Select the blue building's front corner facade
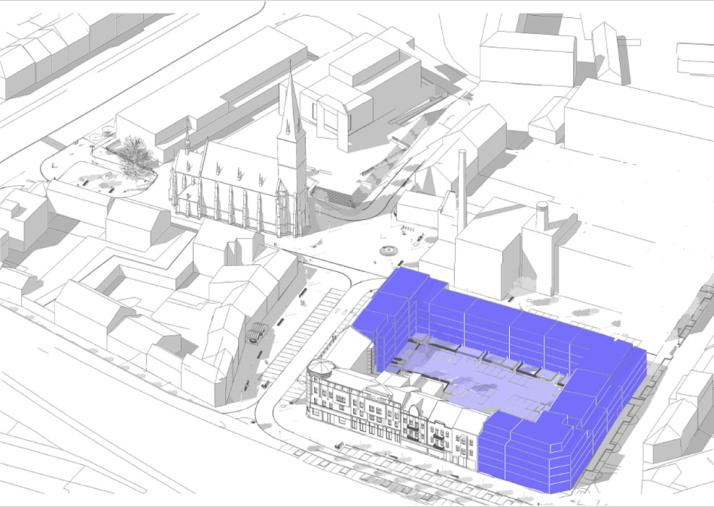This screenshot has height=507, width=714. click(522, 452)
